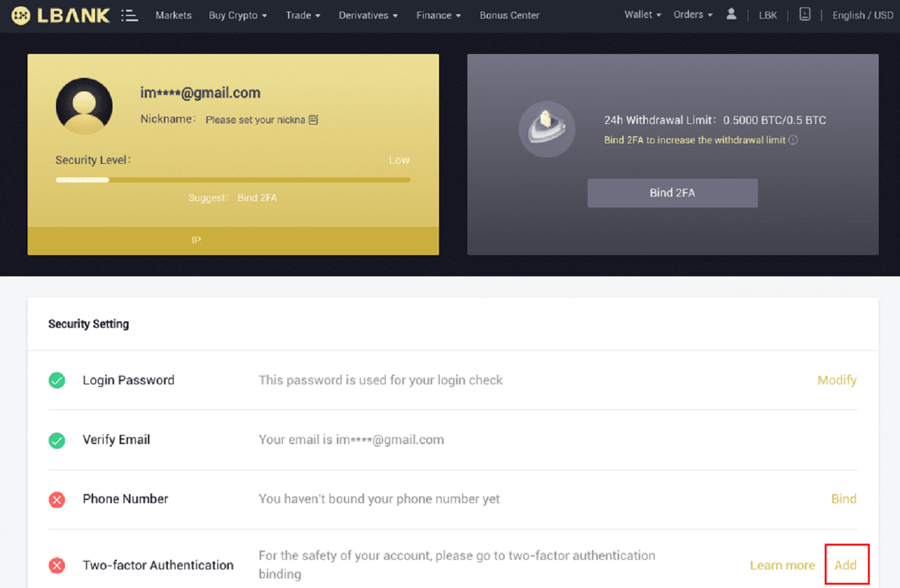Open the list menu icon beside LBANK
Viewport: 900px width, 588px height.
click(129, 15)
